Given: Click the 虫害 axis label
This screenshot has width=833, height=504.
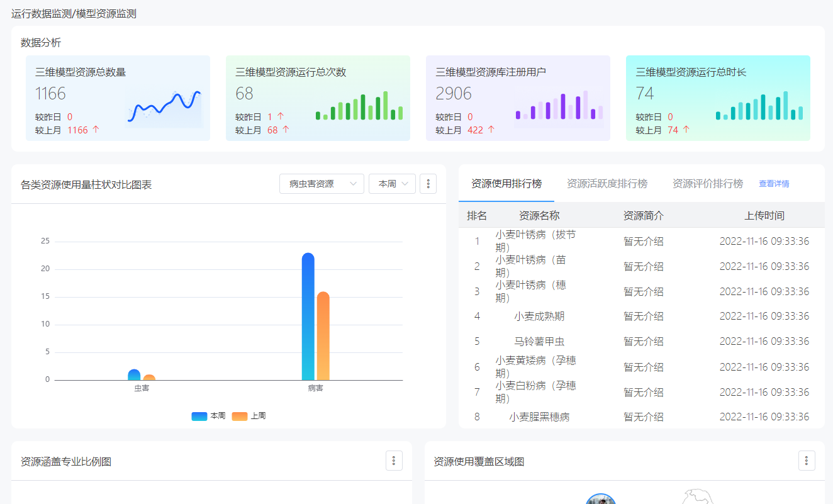Looking at the screenshot, I should (x=142, y=389).
